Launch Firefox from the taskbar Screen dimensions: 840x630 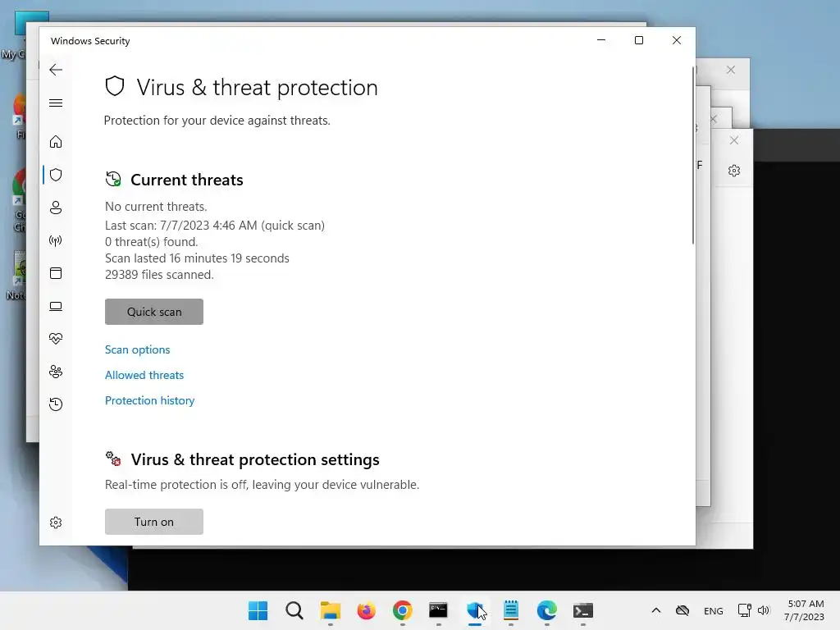[x=367, y=610]
